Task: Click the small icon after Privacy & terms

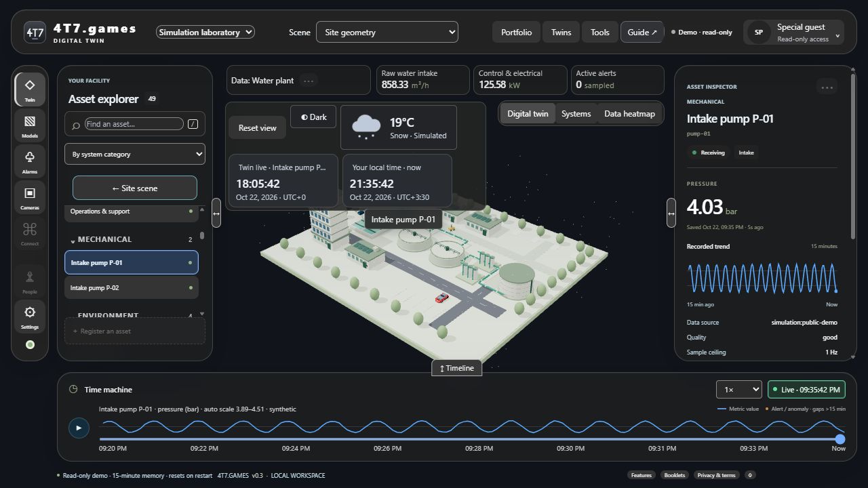Action: pyautogui.click(x=750, y=475)
